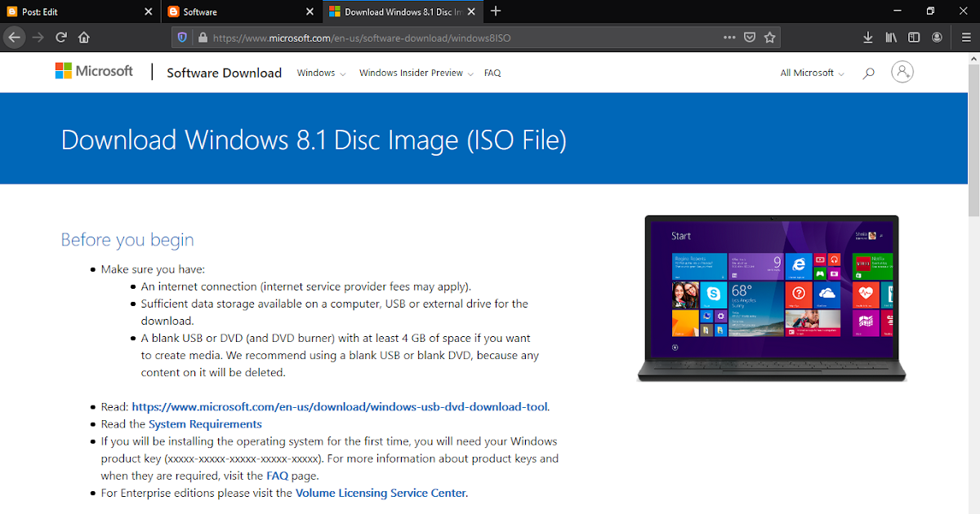Click the 'If you will be installing' bullet text
The height and width of the screenshot is (514, 980).
(x=330, y=459)
